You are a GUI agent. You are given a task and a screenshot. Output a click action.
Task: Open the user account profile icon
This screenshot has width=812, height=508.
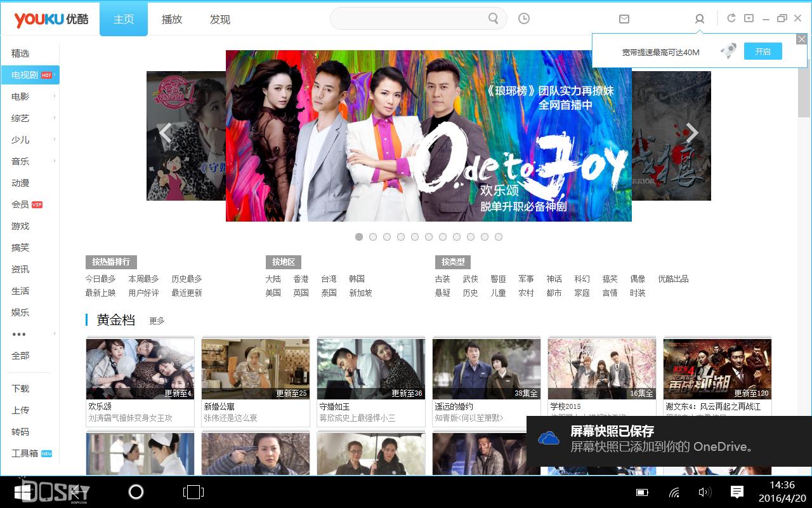(x=699, y=19)
